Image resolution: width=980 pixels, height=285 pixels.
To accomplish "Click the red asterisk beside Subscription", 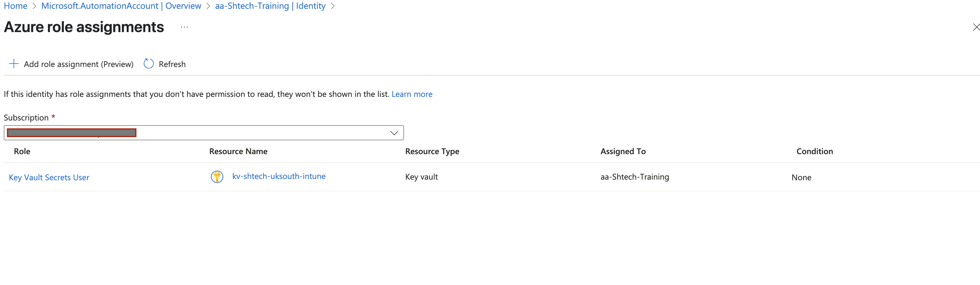I will [53, 117].
